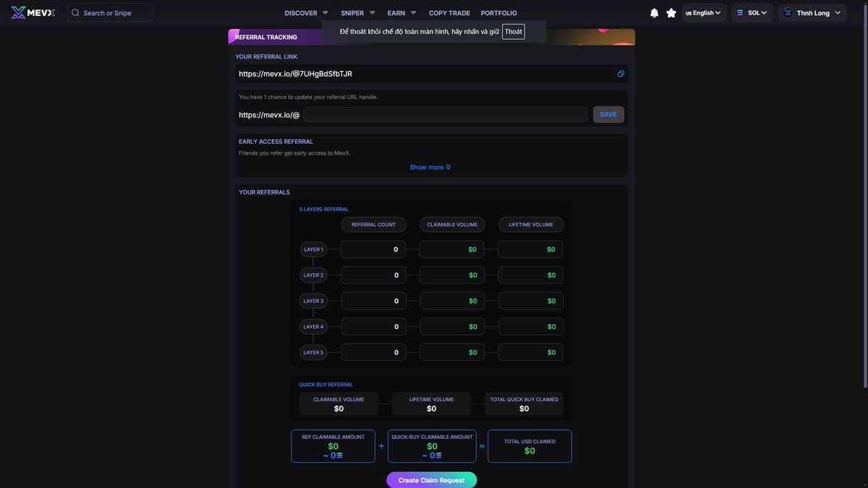Click the referral link text field
This screenshot has width=868, height=488.
[x=432, y=74]
